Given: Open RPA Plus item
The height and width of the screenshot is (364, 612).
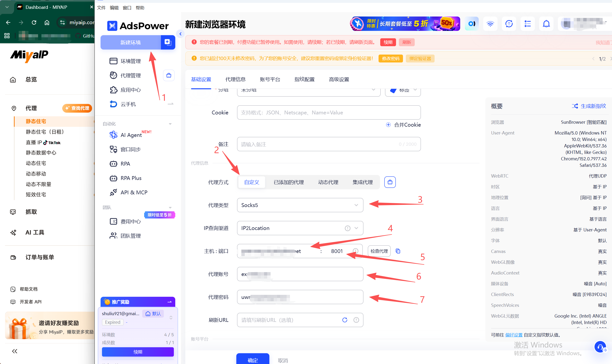Looking at the screenshot, I should coord(125,178).
